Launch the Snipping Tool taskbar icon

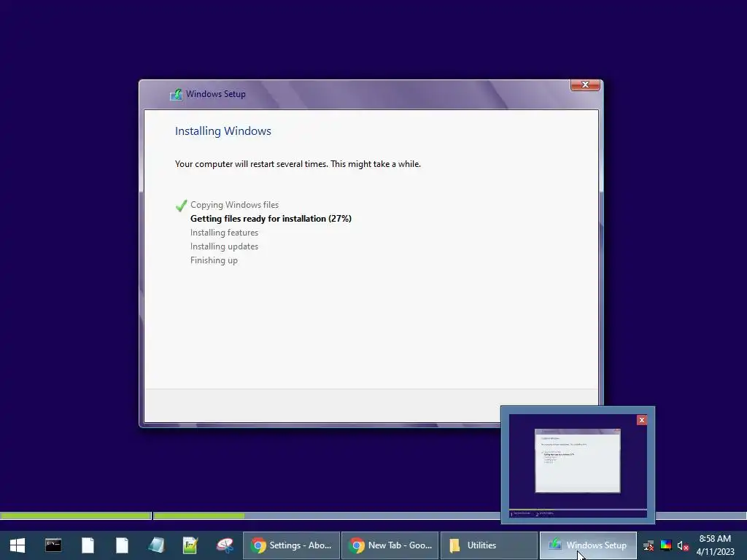(225, 545)
